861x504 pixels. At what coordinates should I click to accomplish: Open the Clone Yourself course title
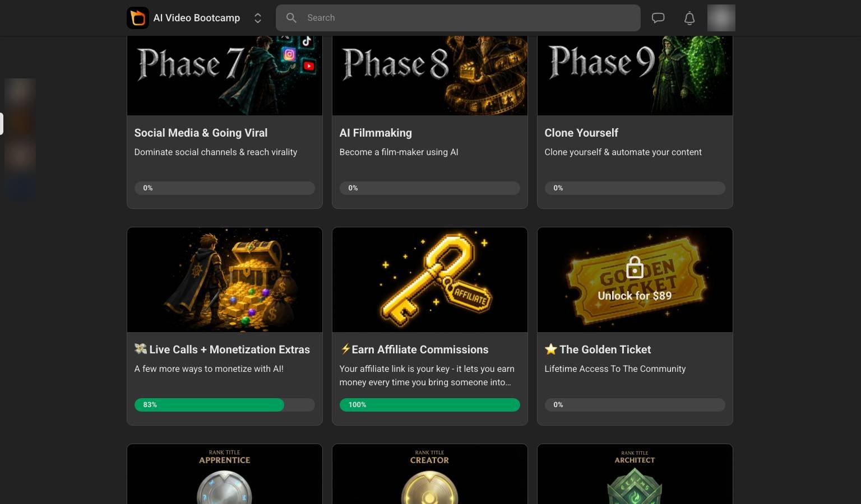[x=581, y=133]
